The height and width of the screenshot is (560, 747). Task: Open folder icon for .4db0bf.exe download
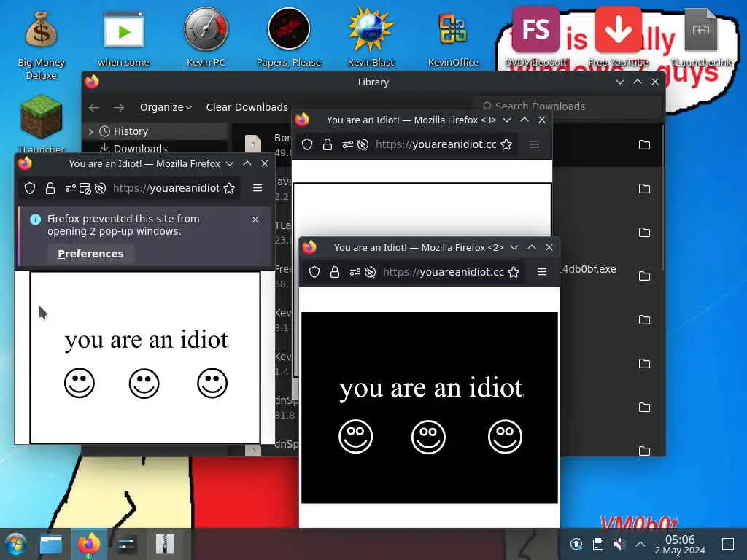(644, 276)
